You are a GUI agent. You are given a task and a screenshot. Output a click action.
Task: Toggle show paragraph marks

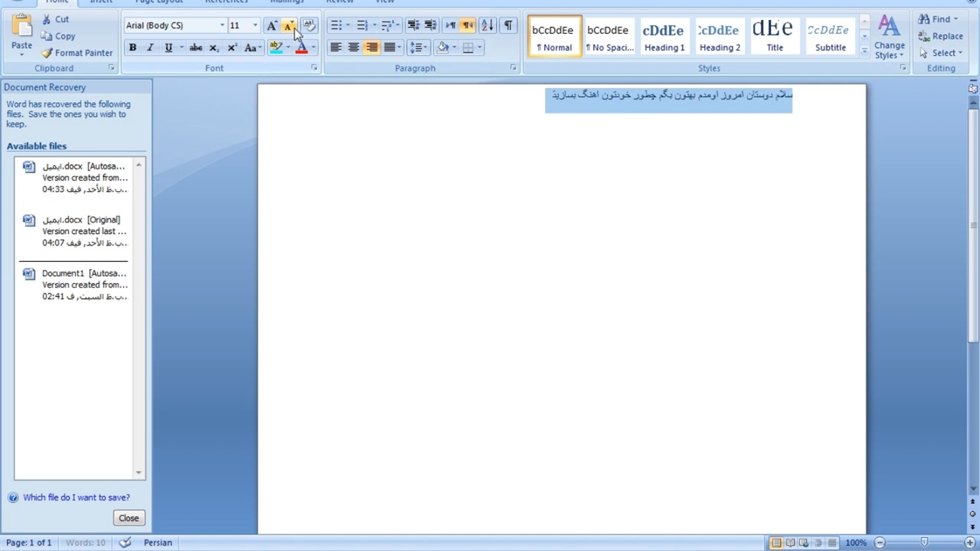508,26
